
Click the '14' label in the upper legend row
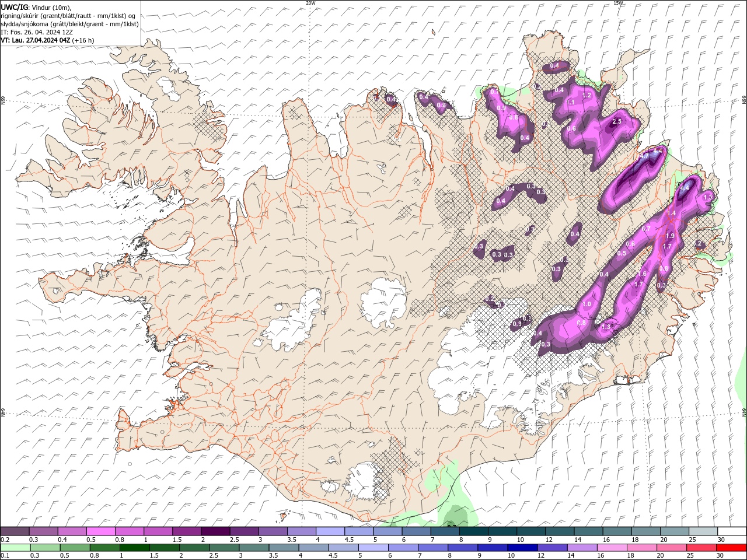577,540
